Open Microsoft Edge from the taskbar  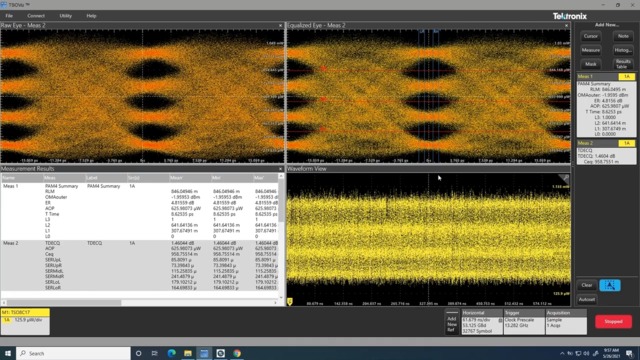pyautogui.click(x=171, y=353)
